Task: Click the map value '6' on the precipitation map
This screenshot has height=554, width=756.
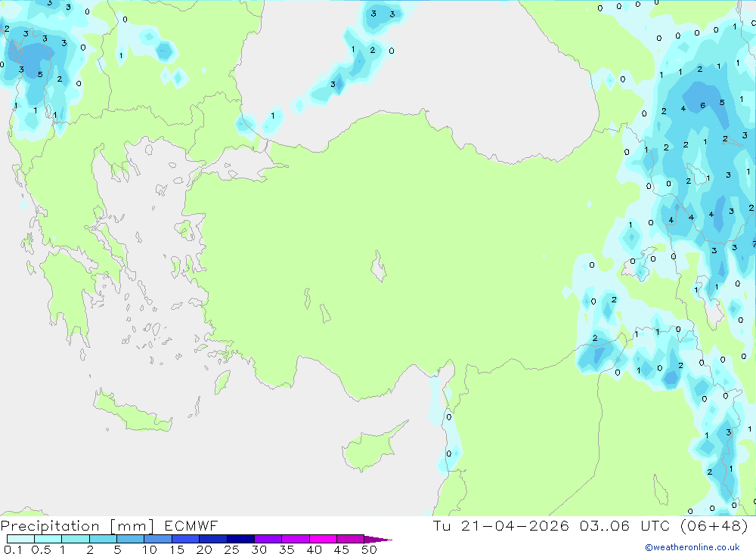Action: [702, 105]
